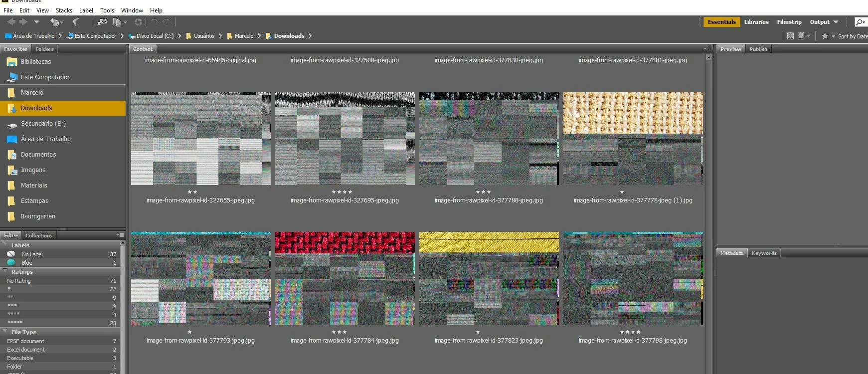This screenshot has height=374, width=868.
Task: Open the File menu
Action: (8, 10)
